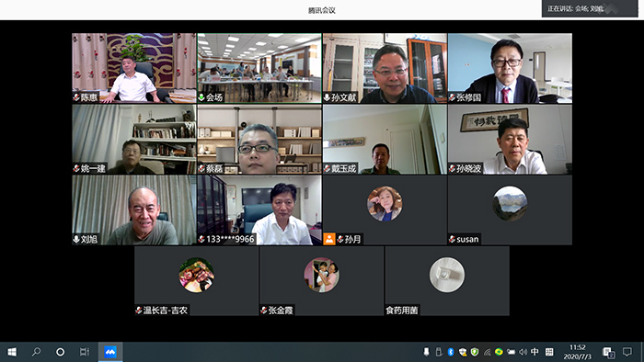The height and width of the screenshot is (362, 644).
Task: Open the clock showing 11:52
Action: click(x=578, y=352)
